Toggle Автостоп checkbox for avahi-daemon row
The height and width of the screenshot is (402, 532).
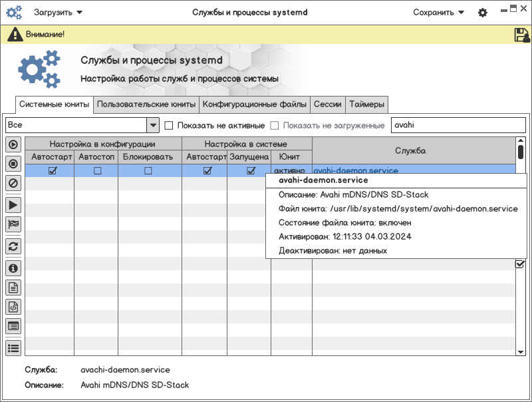[x=98, y=171]
